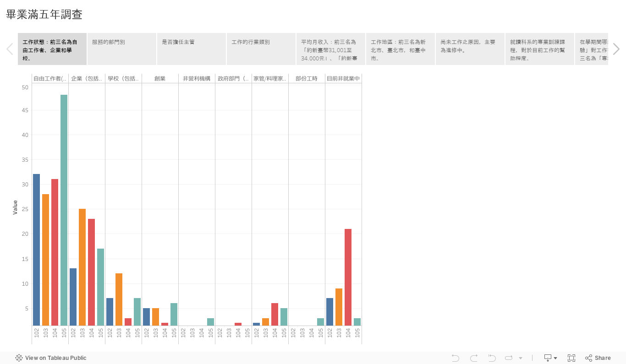Select the tall teal 105 bar under 自由工作者

(64, 211)
